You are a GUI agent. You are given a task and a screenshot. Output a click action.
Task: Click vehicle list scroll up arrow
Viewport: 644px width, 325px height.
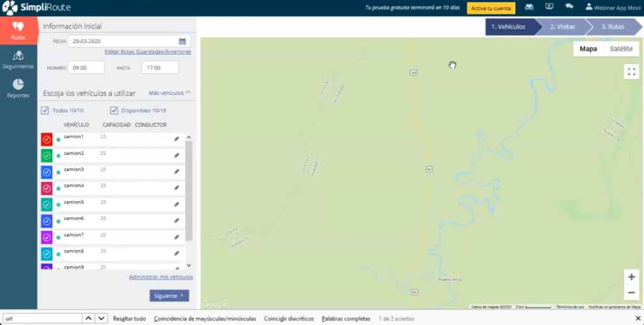click(189, 137)
